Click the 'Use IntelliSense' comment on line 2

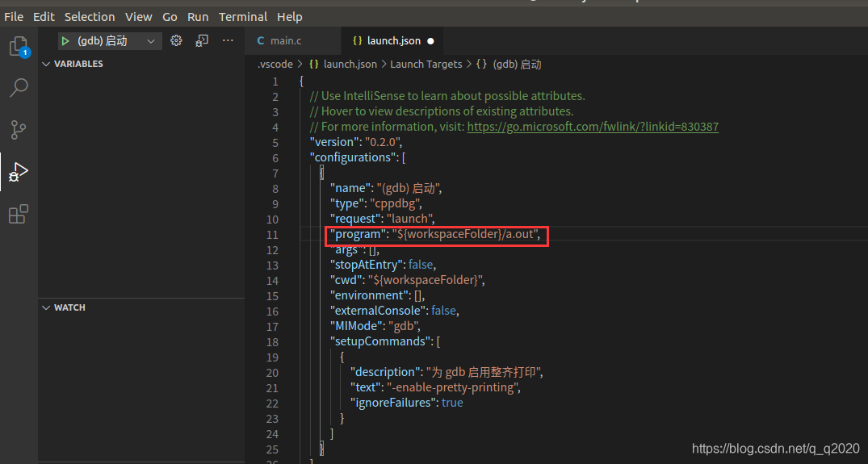447,96
